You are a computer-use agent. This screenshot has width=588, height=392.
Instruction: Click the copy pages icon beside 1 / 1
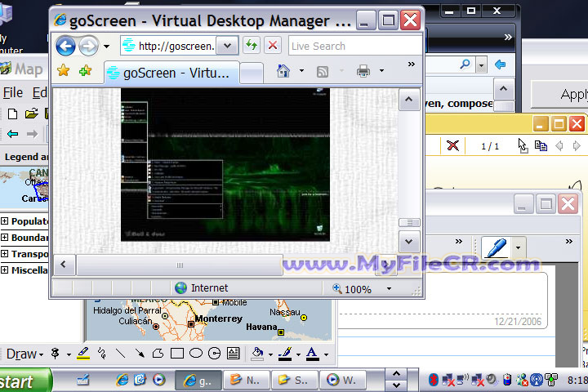point(541,145)
